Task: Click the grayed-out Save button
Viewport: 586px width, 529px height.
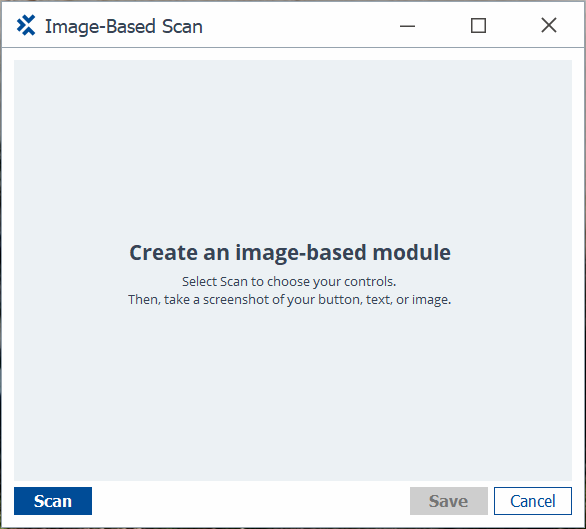Action: [448, 501]
